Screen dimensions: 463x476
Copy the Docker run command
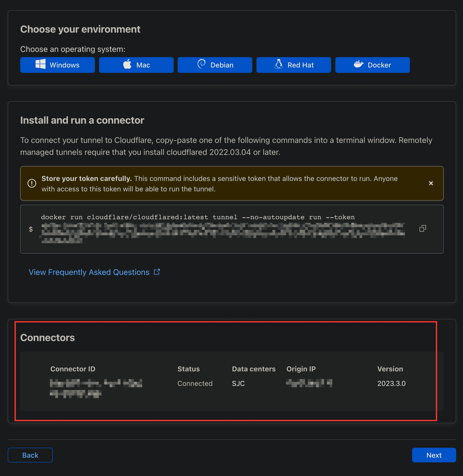pyautogui.click(x=423, y=228)
